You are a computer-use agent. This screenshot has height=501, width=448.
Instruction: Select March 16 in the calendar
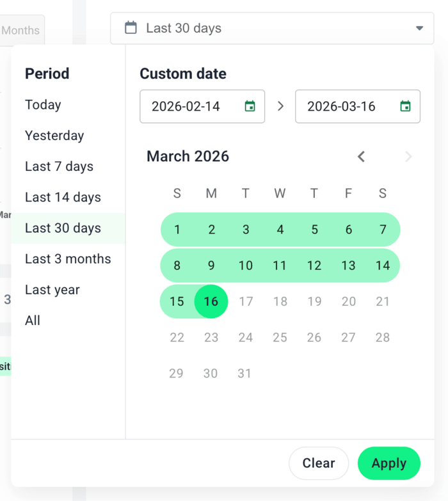click(211, 301)
